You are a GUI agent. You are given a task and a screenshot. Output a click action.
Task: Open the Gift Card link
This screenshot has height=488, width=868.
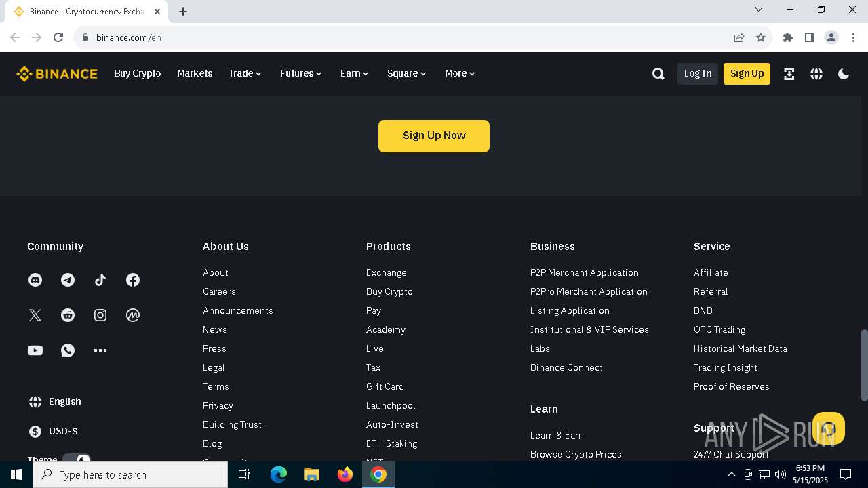click(385, 386)
